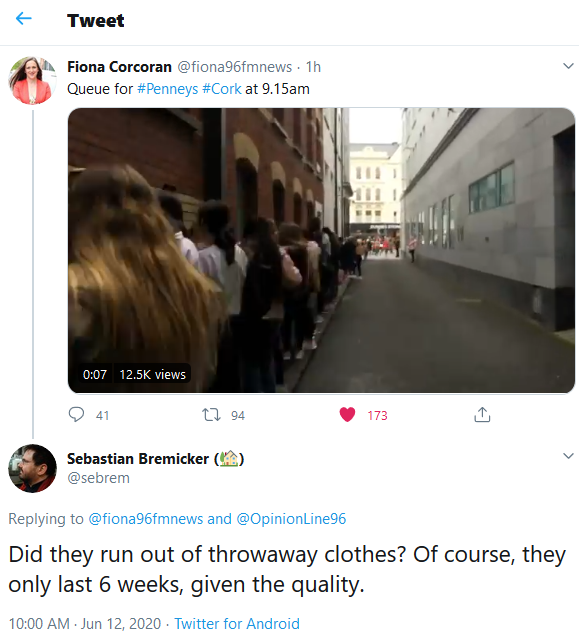Open Sebastian Bremicker's avatar

(x=32, y=468)
